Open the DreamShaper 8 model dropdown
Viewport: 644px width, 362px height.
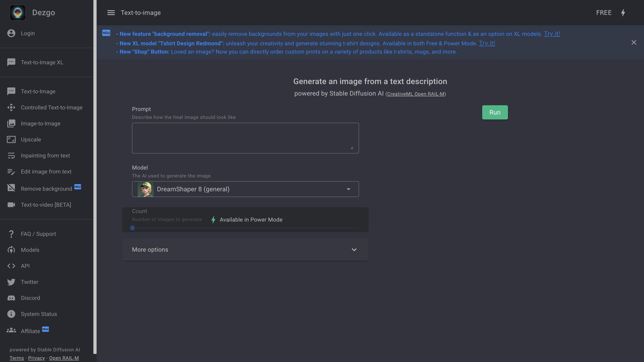(245, 189)
